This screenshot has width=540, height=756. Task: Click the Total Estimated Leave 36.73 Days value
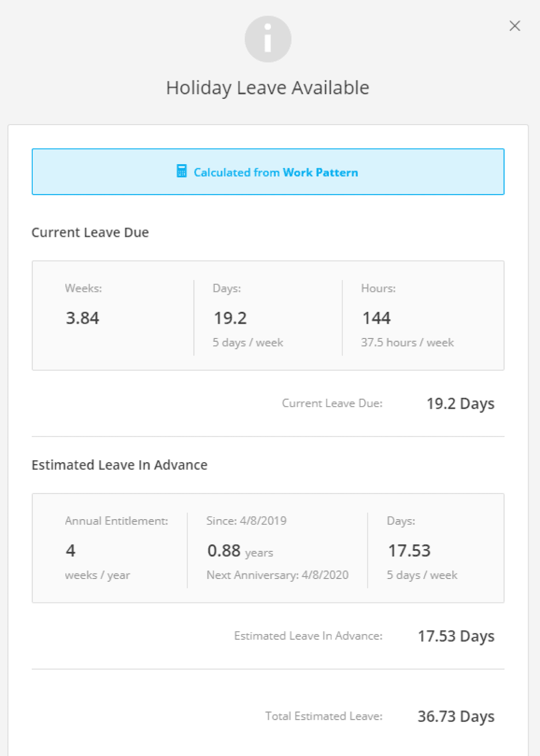(456, 716)
